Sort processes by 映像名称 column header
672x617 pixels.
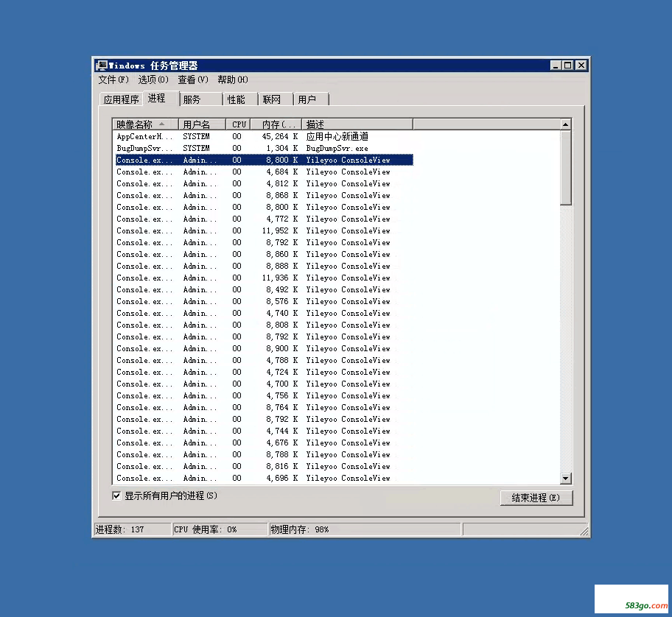pos(145,124)
